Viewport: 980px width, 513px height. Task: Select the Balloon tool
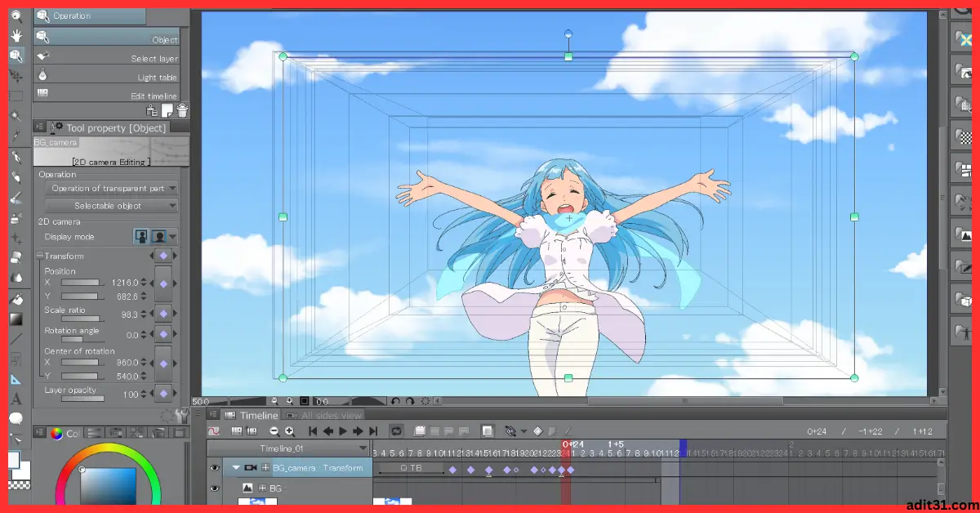16,418
